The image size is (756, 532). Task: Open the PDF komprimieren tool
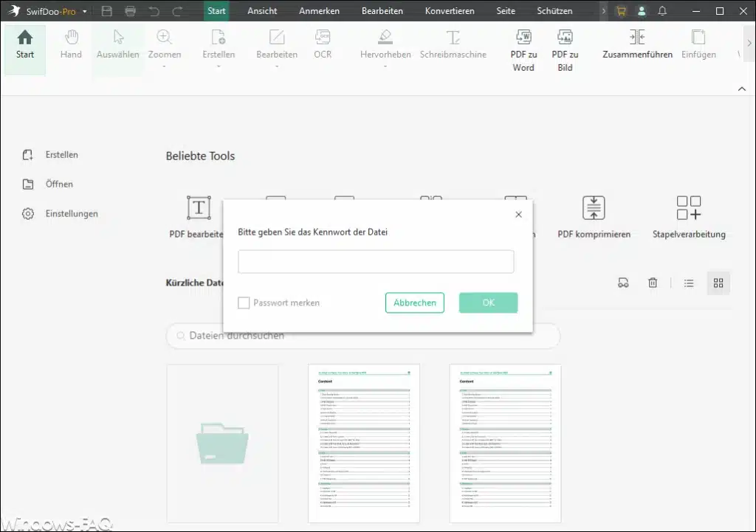point(594,217)
